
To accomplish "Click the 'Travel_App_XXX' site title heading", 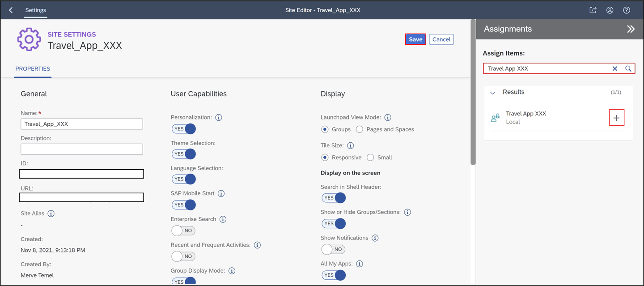I will point(85,46).
